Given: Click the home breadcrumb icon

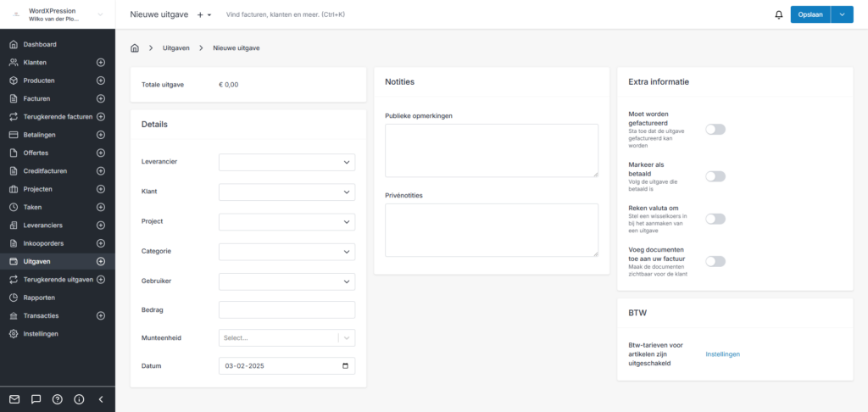Looking at the screenshot, I should (x=135, y=48).
